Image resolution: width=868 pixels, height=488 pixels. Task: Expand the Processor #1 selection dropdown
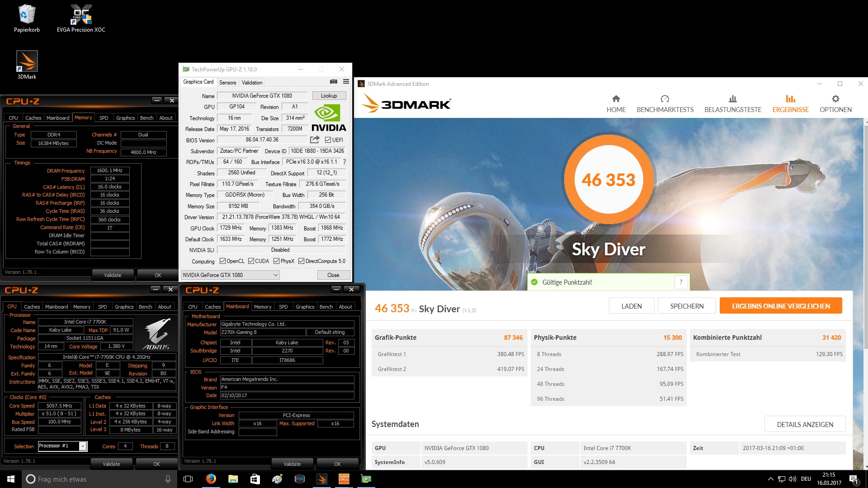point(83,446)
